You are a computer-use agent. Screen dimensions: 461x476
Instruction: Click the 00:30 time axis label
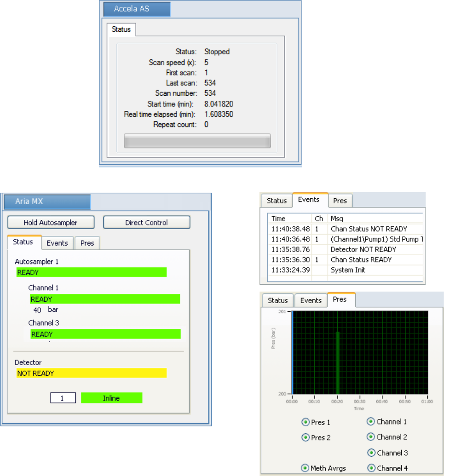pyautogui.click(x=360, y=401)
